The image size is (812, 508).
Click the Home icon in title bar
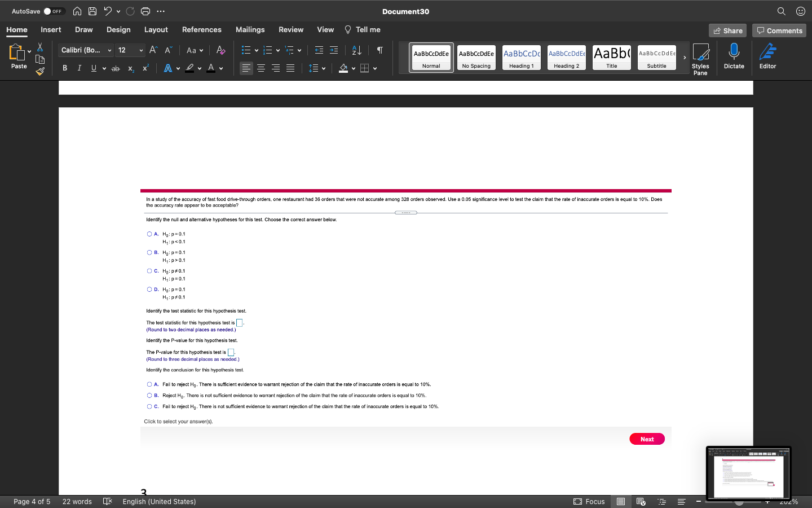[x=77, y=11]
